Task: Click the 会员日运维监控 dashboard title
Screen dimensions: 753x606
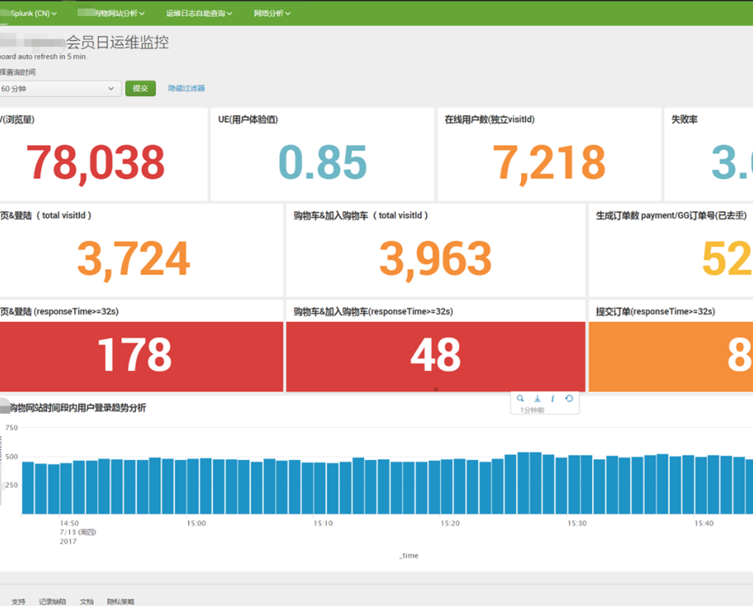Action: (117, 42)
